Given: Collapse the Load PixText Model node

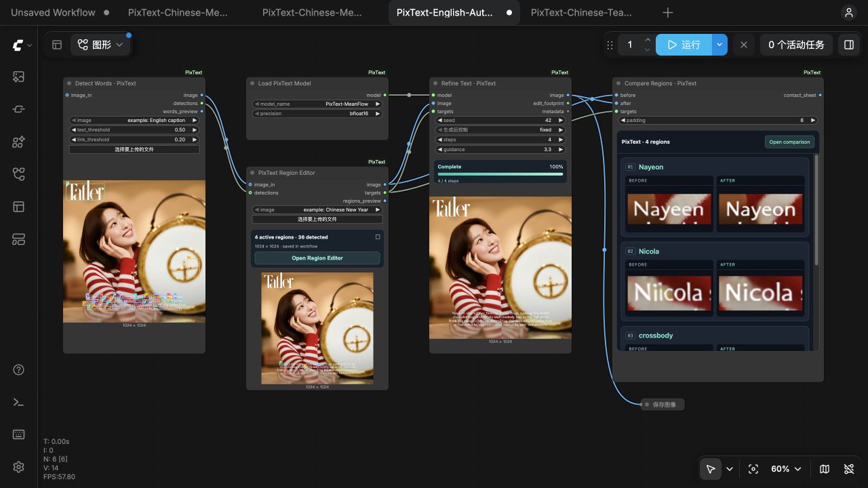Looking at the screenshot, I should [252, 83].
